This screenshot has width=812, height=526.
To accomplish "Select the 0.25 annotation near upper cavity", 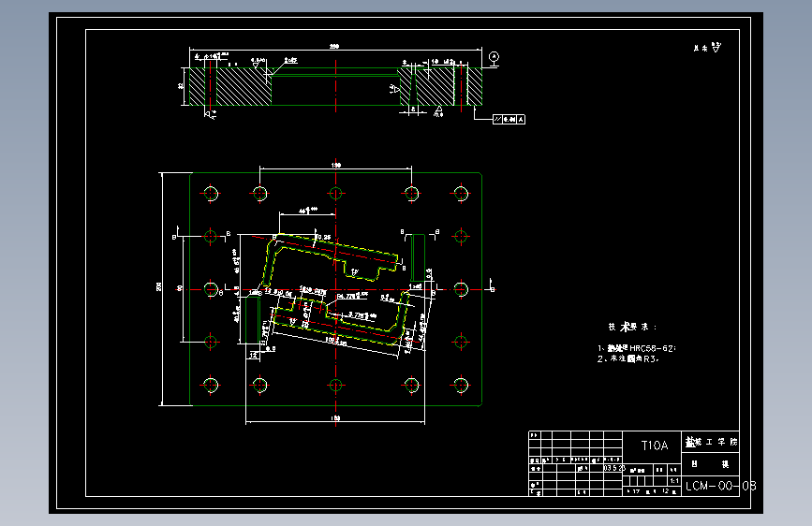I will tap(324, 237).
